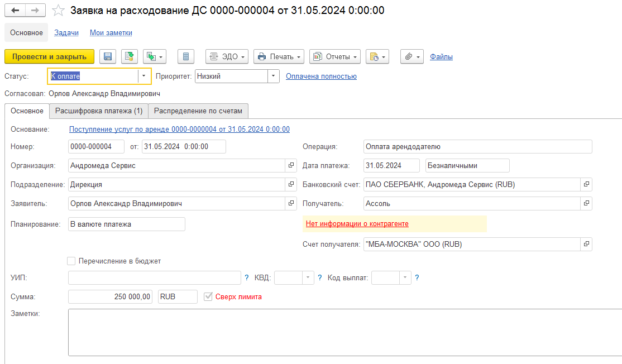The width and height of the screenshot is (622, 364).
Task: Open the Организация field's open-form icon
Action: pos(290,166)
